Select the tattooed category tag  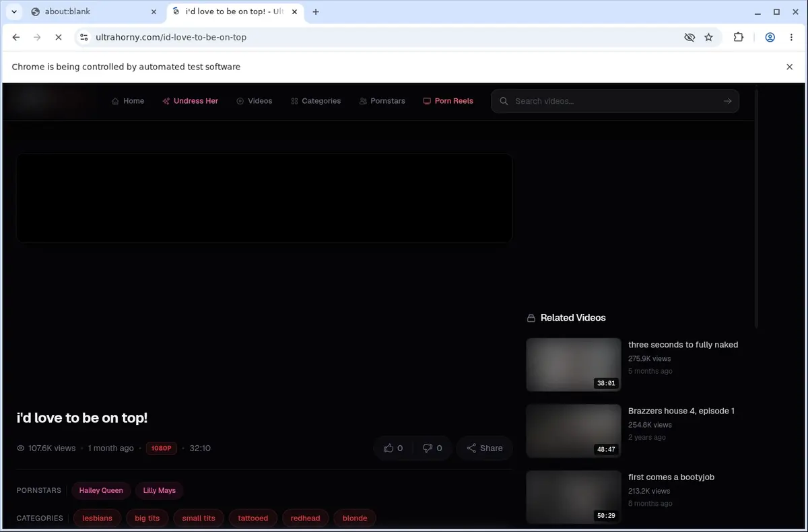(253, 518)
